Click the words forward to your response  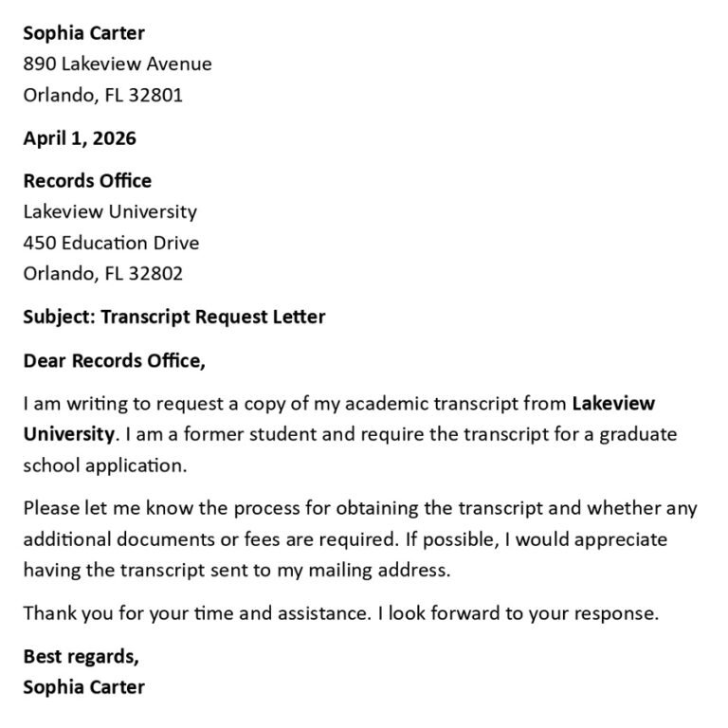(x=545, y=613)
